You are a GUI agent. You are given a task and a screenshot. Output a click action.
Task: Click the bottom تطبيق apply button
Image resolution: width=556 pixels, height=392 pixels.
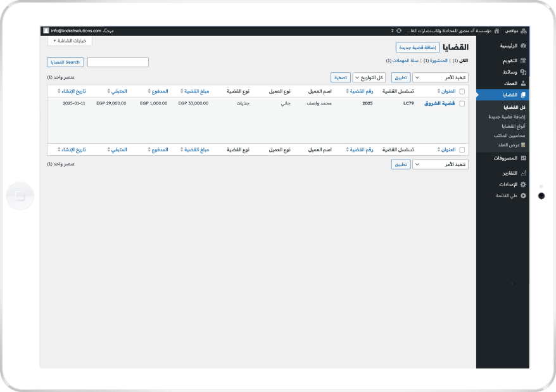401,164
